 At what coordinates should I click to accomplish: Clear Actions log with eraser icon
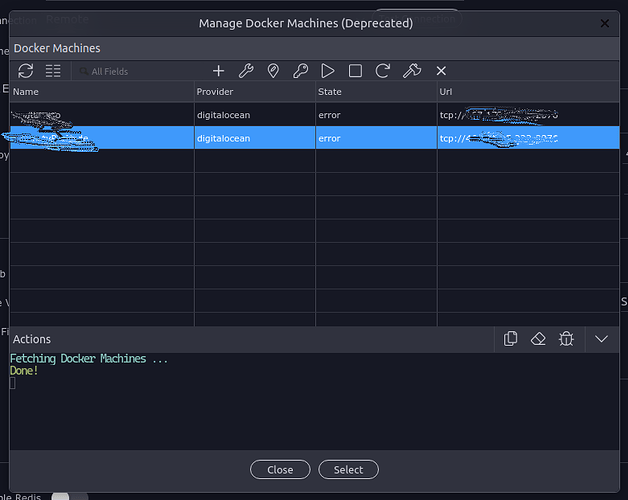pos(538,339)
